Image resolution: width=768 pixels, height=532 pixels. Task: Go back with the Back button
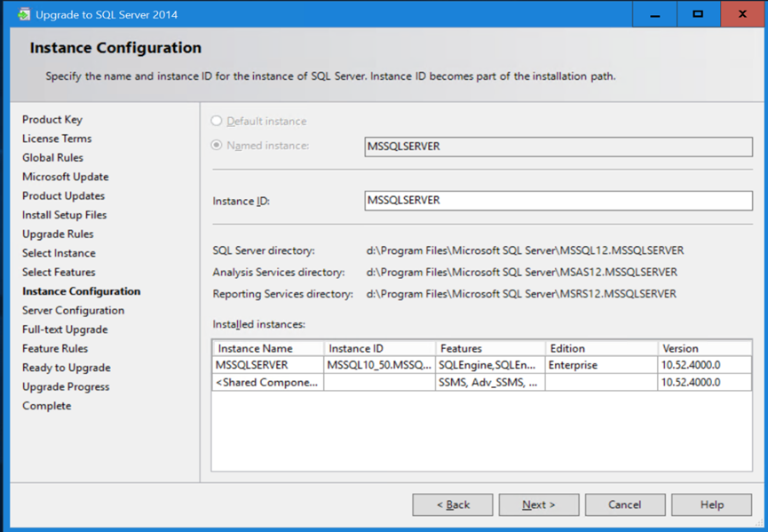453,504
